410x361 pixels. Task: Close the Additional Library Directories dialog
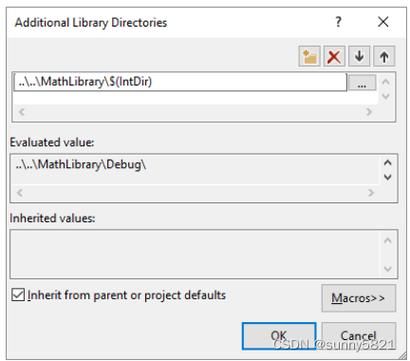coord(383,22)
